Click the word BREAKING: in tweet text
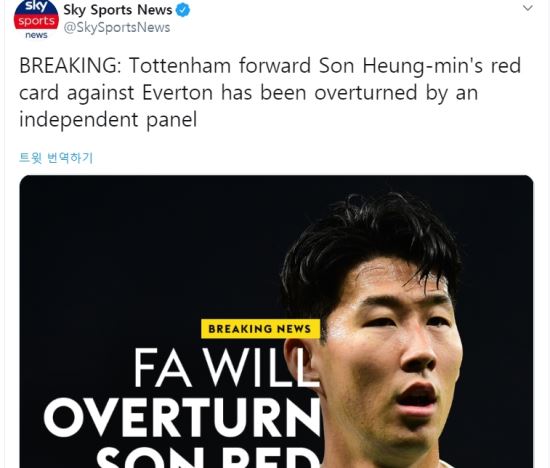Screen dimensions: 550x468 [x=70, y=66]
